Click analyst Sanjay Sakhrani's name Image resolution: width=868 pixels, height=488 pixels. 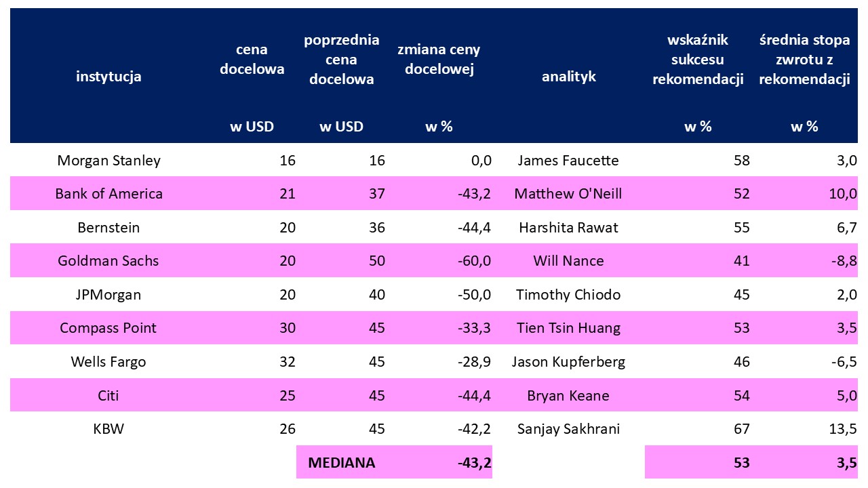pyautogui.click(x=568, y=429)
